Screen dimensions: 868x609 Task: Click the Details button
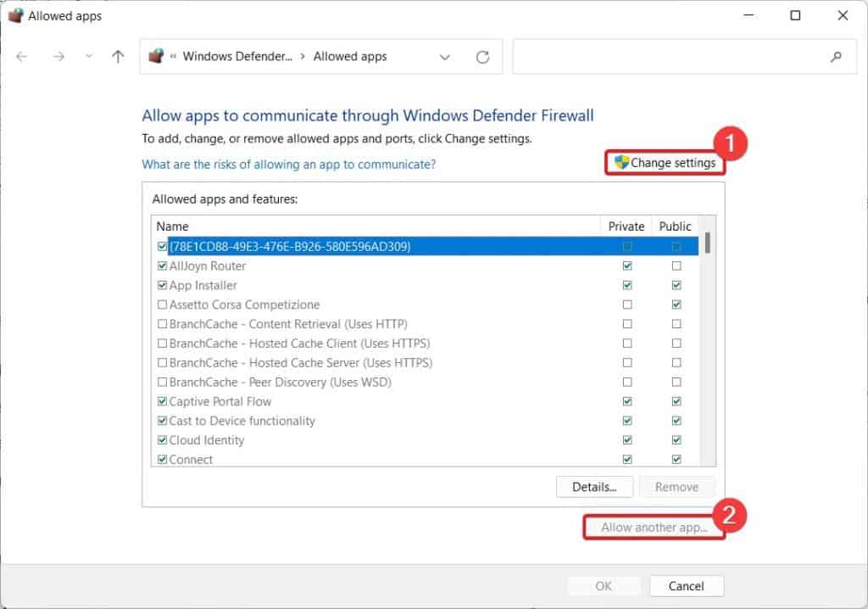(x=593, y=487)
